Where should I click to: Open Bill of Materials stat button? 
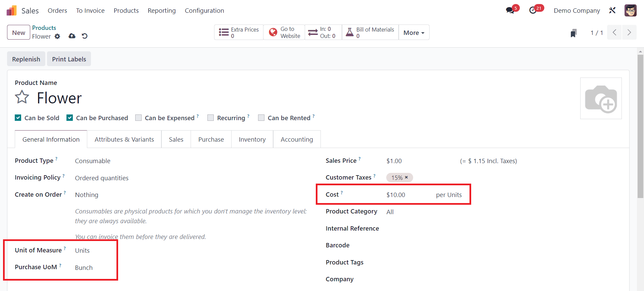tap(370, 33)
